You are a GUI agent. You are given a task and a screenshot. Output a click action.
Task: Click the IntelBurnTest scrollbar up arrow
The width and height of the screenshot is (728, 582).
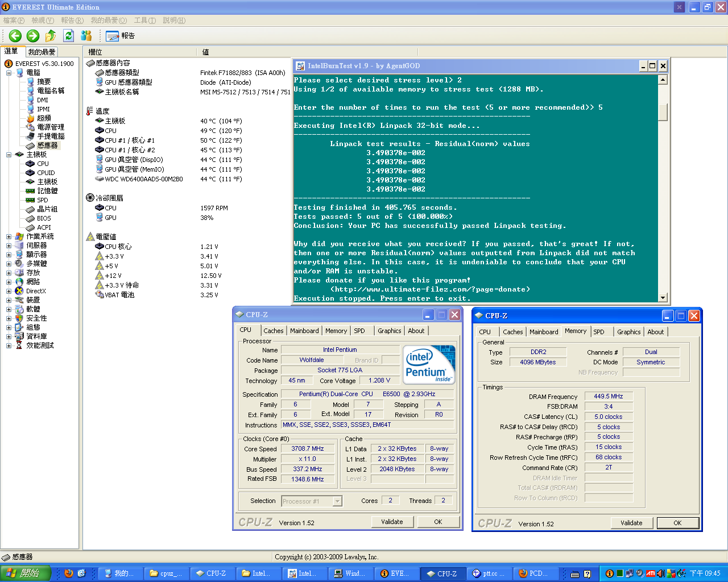point(663,80)
